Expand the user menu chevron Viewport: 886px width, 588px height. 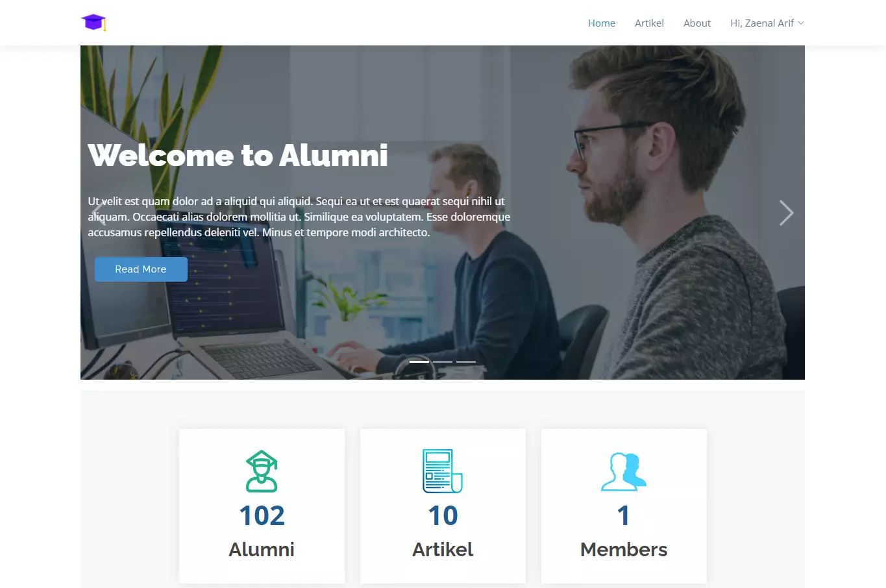point(801,23)
